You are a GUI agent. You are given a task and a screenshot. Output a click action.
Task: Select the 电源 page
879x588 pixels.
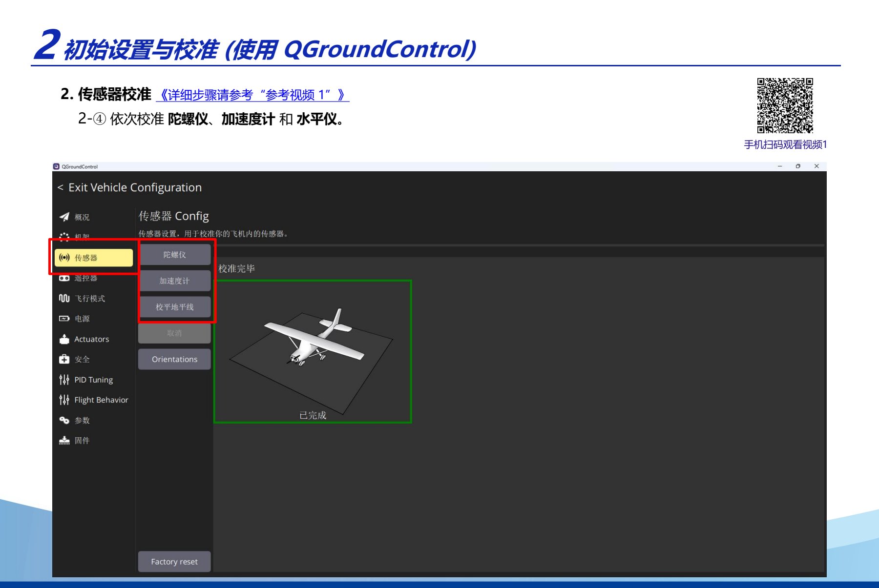coord(94,319)
